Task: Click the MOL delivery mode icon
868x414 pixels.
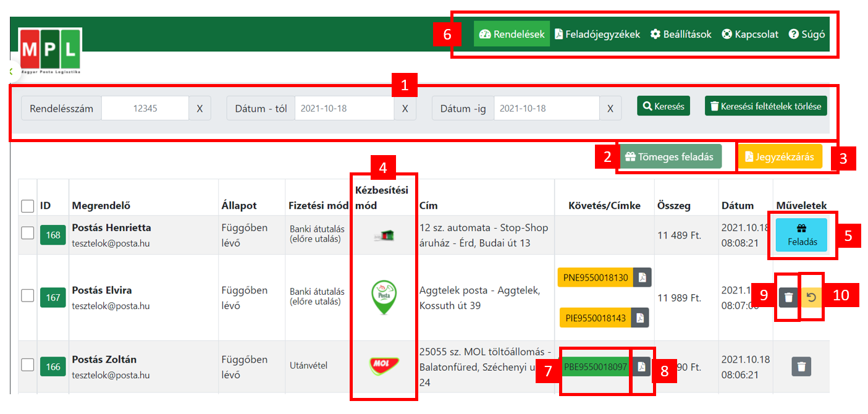Action: [384, 366]
